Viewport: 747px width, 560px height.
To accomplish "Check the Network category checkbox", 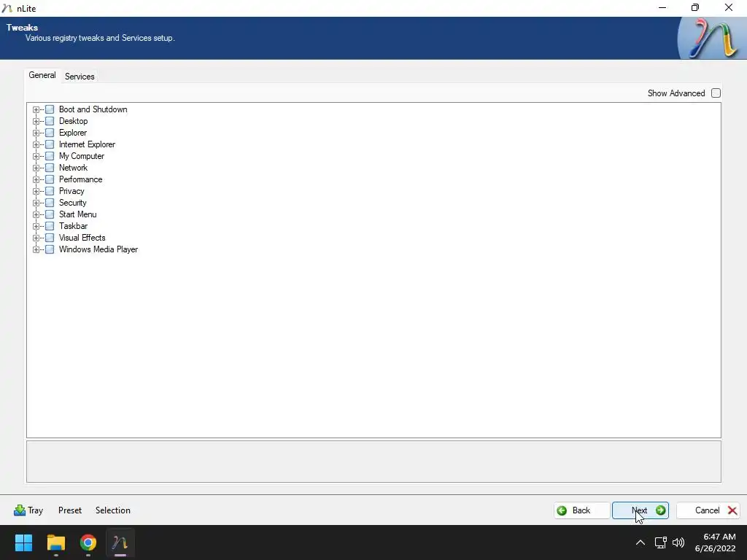I will pos(50,168).
